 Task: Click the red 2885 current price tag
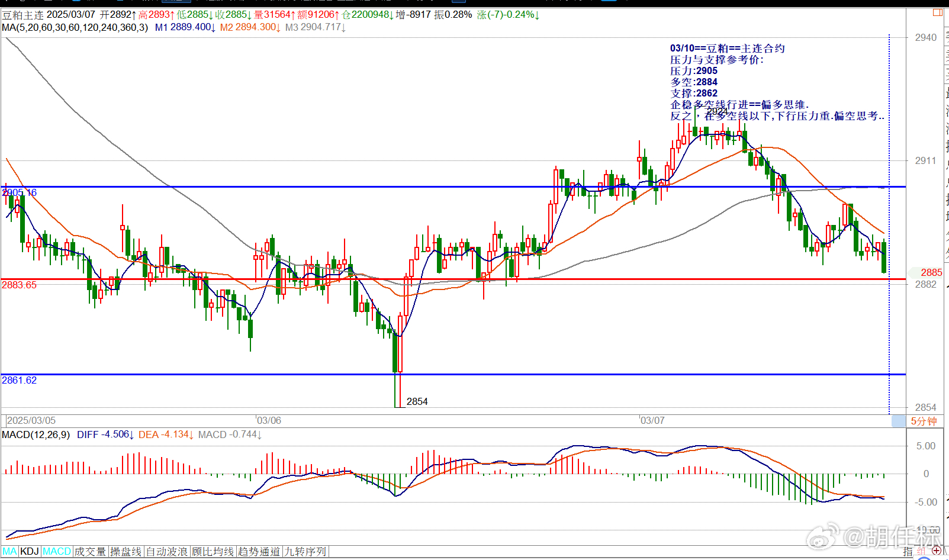tap(931, 272)
